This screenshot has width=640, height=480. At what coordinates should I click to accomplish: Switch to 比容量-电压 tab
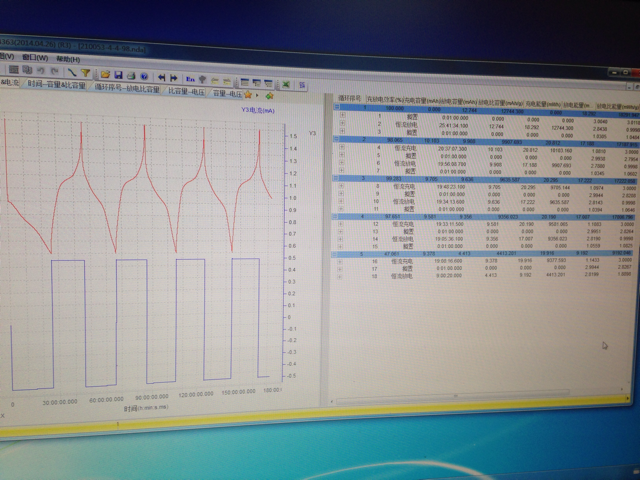tap(187, 91)
